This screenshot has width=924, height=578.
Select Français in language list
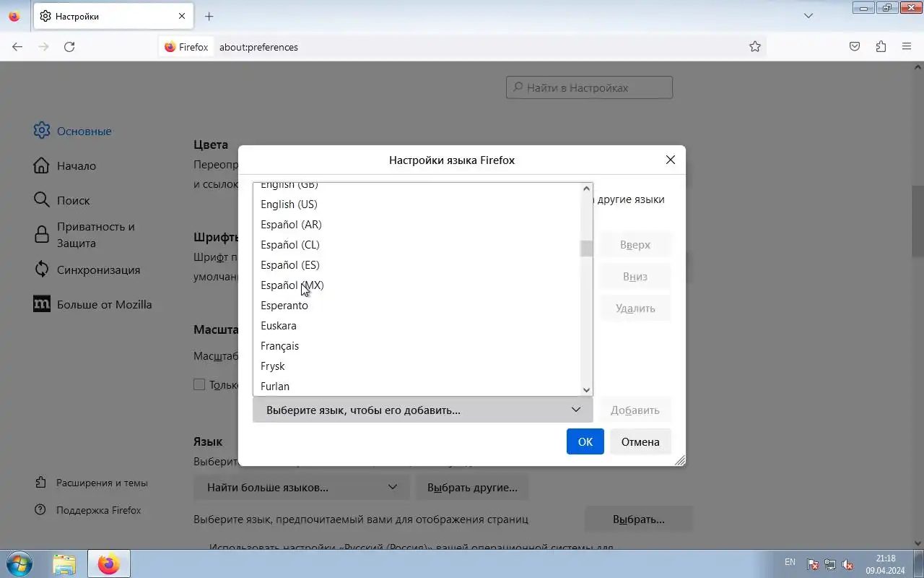click(417, 346)
